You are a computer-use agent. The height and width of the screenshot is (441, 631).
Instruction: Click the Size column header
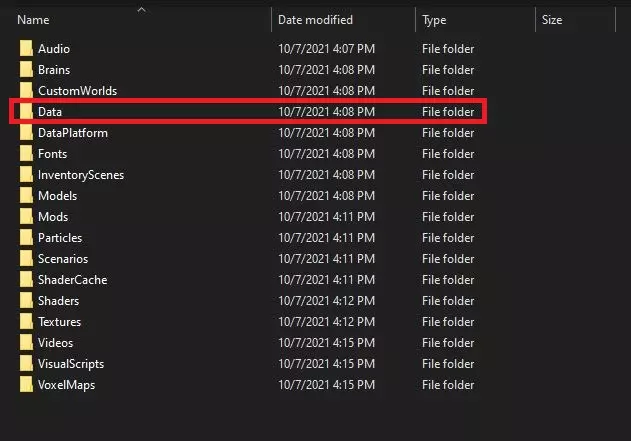(x=552, y=20)
